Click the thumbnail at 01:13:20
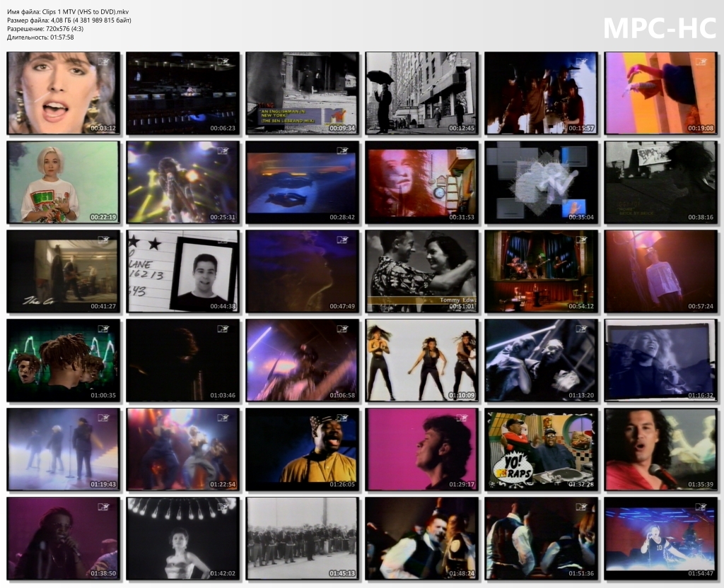724x588 pixels. point(541,360)
